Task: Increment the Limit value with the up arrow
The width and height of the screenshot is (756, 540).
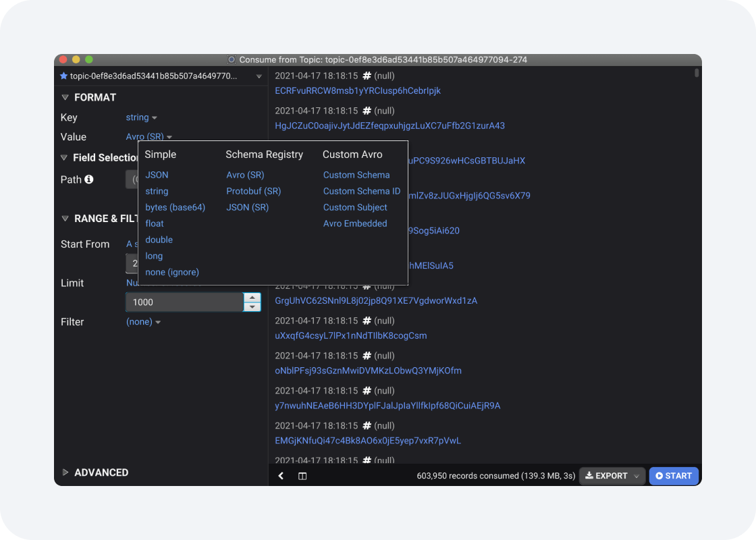Action: pos(252,298)
